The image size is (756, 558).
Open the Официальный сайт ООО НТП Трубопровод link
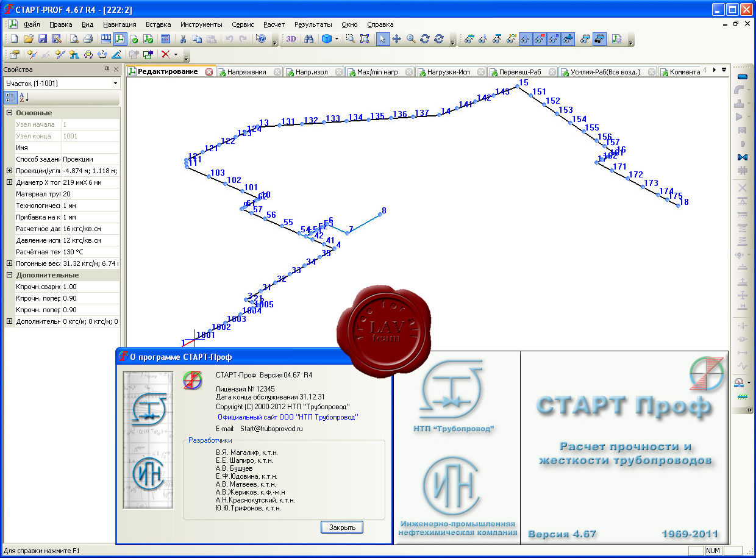point(288,417)
